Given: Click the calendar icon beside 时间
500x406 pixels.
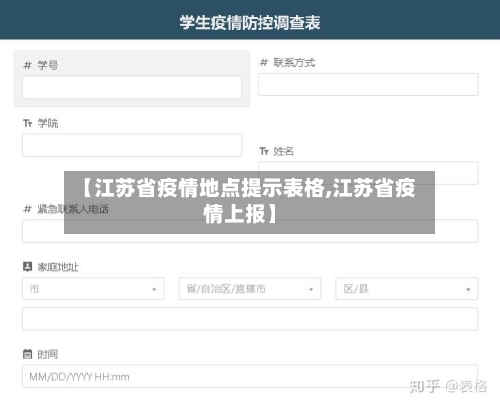Looking at the screenshot, I should click(28, 354).
